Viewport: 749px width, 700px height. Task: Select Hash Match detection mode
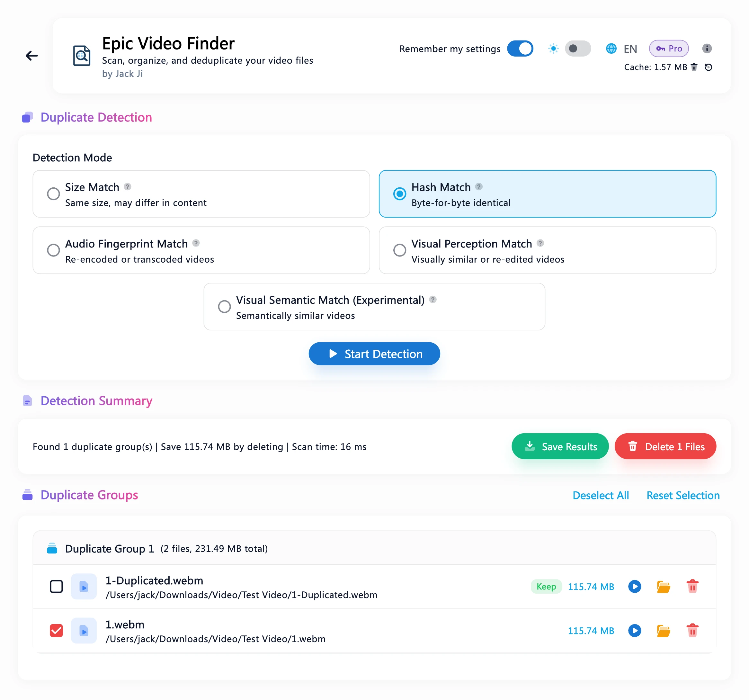547,194
